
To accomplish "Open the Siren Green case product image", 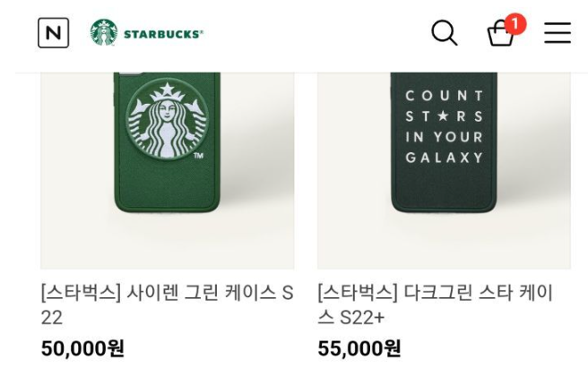I will 167,170.
